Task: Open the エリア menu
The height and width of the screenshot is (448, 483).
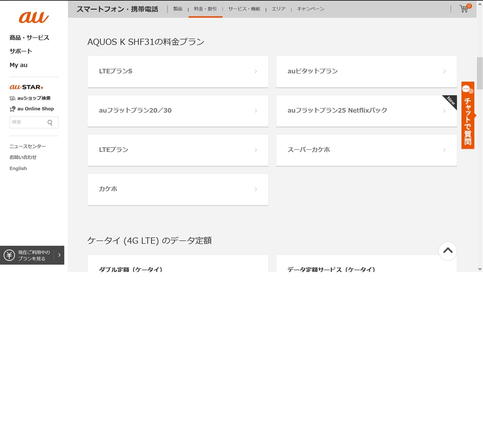Action: (x=278, y=9)
